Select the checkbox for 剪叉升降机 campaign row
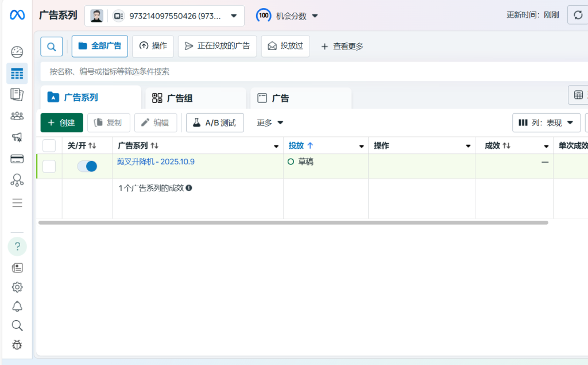Image resolution: width=588 pixels, height=365 pixels. click(49, 167)
